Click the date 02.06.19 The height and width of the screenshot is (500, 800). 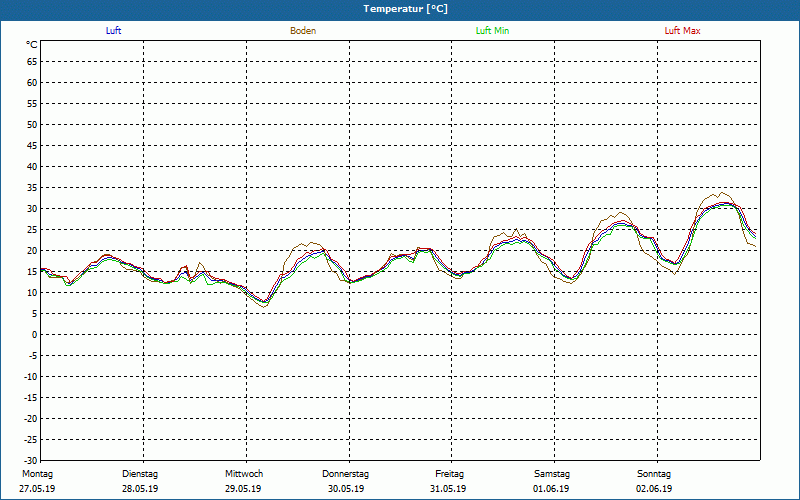pos(654,489)
